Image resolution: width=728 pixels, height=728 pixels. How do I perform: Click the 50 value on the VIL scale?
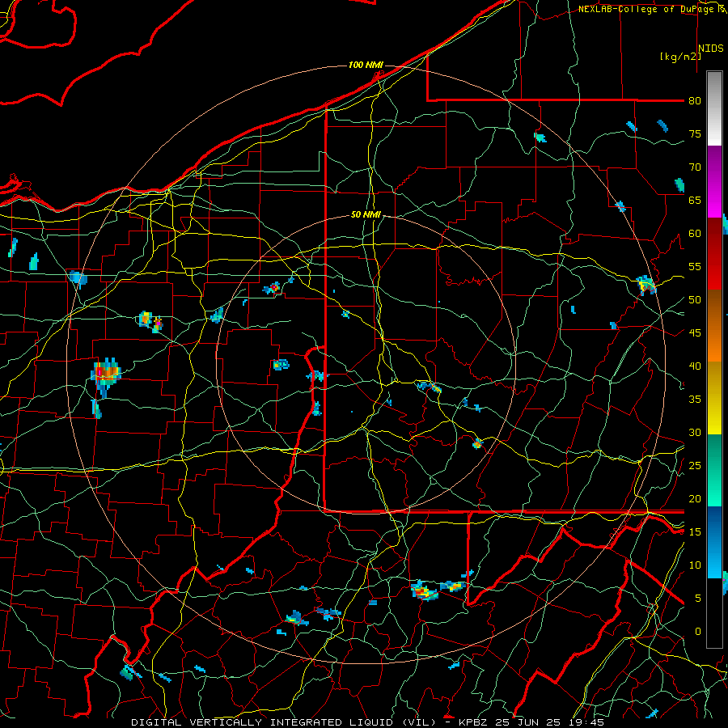pyautogui.click(x=695, y=300)
